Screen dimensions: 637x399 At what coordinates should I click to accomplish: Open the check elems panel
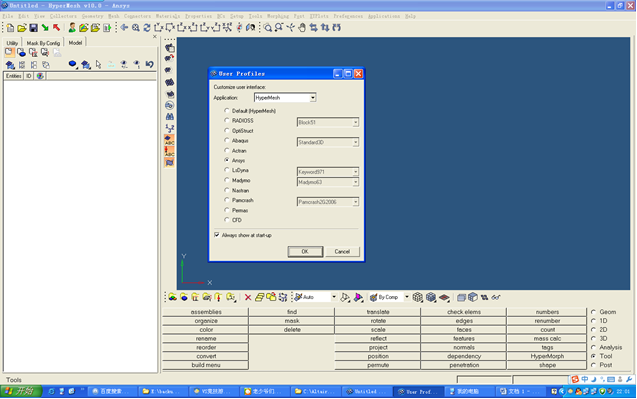tap(464, 312)
